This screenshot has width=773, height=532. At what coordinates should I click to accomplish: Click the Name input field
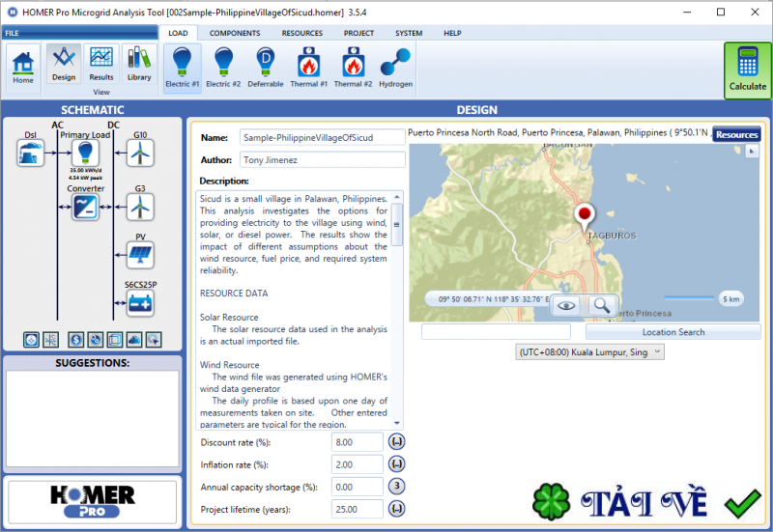[323, 137]
